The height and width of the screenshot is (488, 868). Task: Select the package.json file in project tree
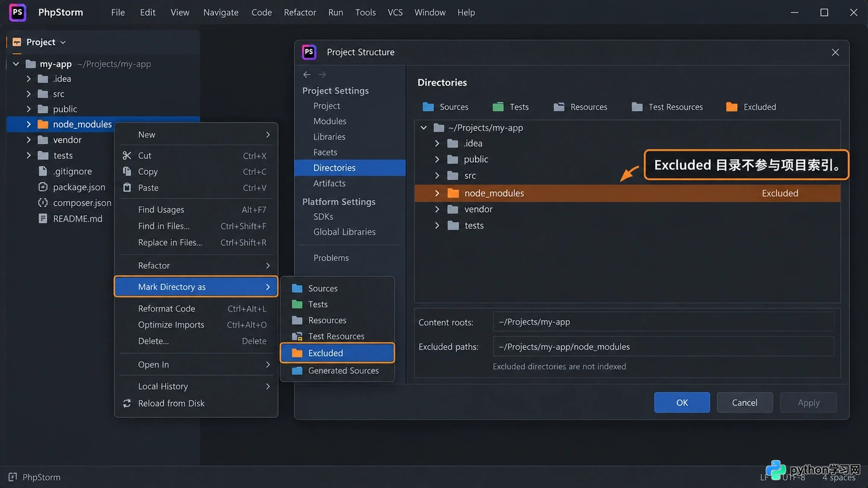click(78, 187)
